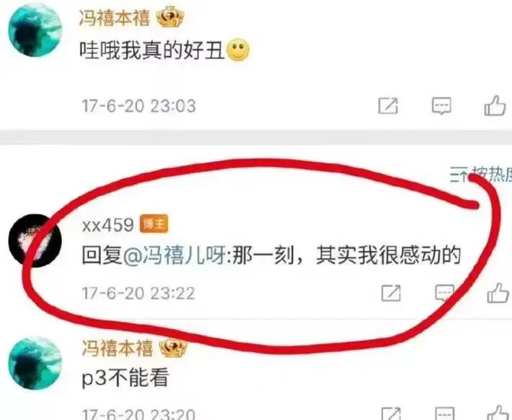This screenshot has width=512, height=420.
Task: Open the @冯禧儿呀 mention link
Action: pos(175,255)
